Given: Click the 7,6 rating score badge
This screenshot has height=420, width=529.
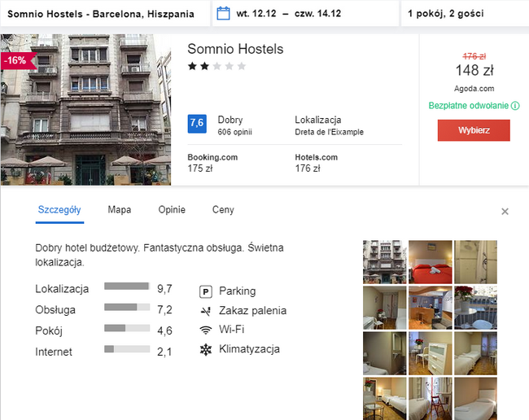Looking at the screenshot, I should [x=196, y=124].
